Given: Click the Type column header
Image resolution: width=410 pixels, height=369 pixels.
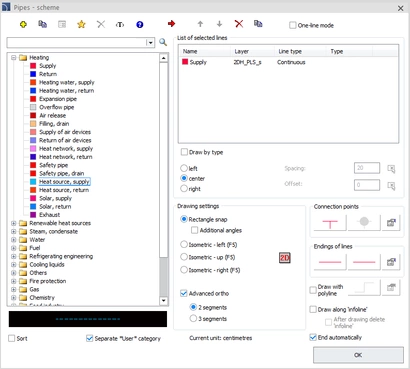Looking at the screenshot, I should (349, 51).
